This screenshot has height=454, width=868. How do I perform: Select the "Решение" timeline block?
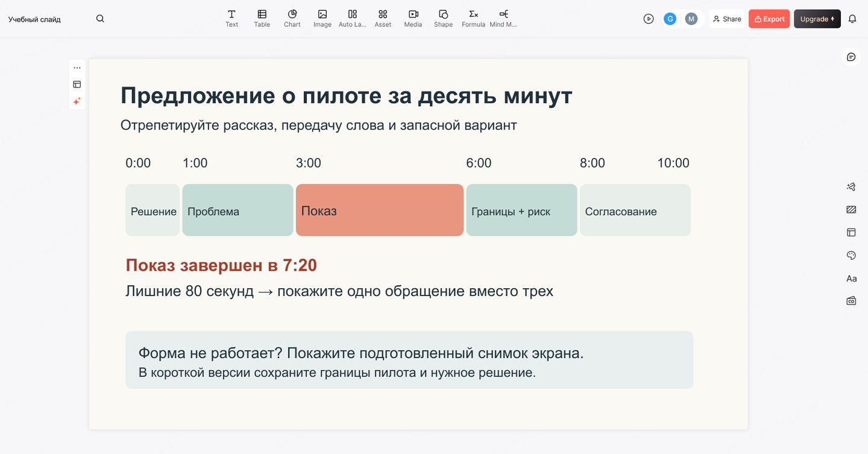click(153, 210)
